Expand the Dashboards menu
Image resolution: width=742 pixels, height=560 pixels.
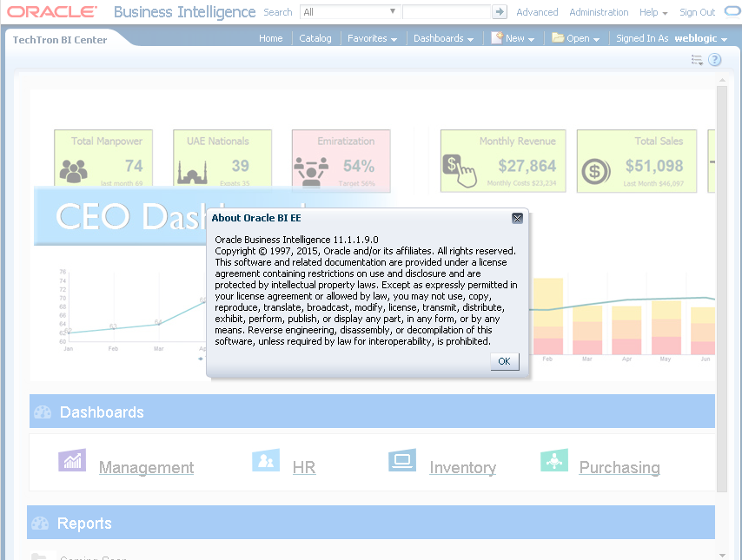point(443,38)
